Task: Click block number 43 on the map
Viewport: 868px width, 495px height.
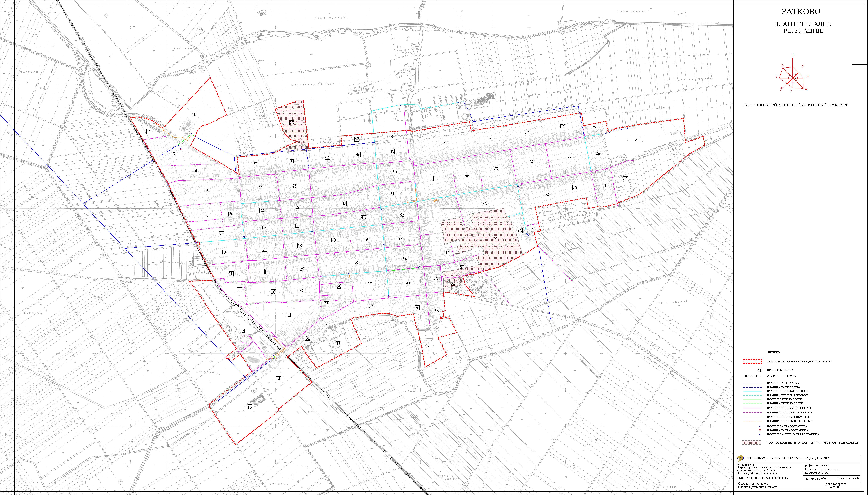Action: [344, 203]
